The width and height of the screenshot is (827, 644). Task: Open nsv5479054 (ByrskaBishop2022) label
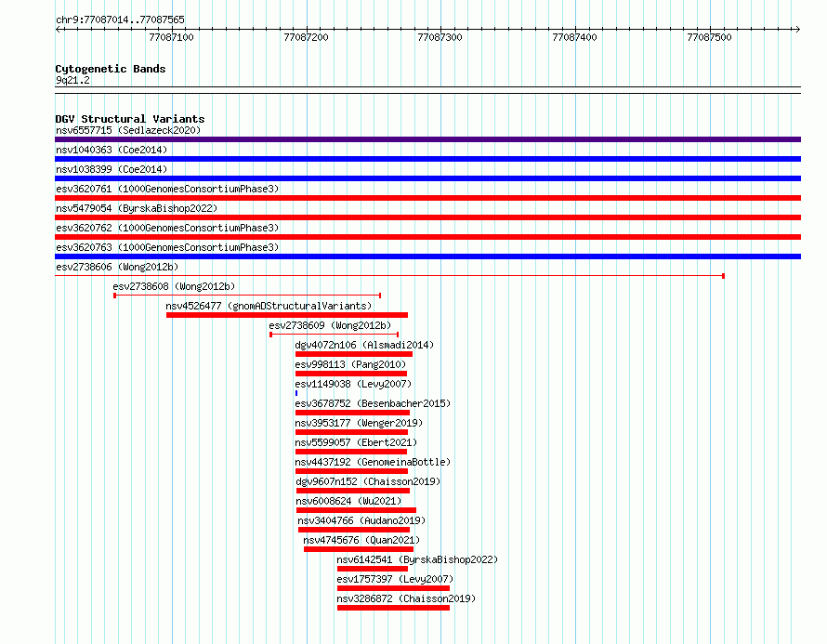tap(137, 208)
